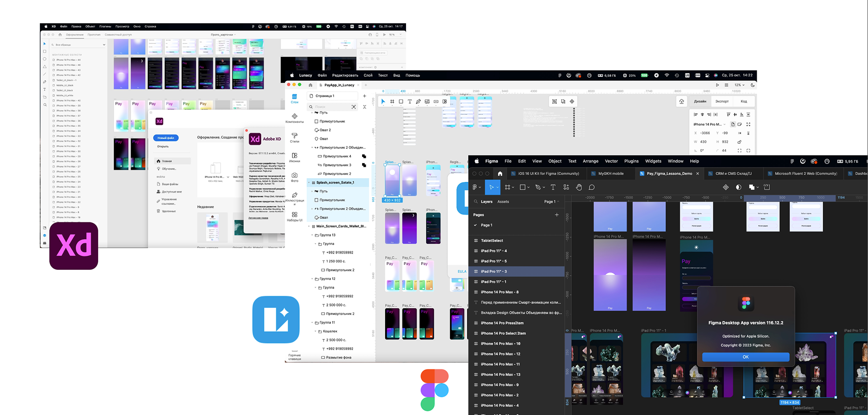The width and height of the screenshot is (868, 415).
Task: Open the Слои panel in Lunacy sidebar
Action: coord(294,99)
